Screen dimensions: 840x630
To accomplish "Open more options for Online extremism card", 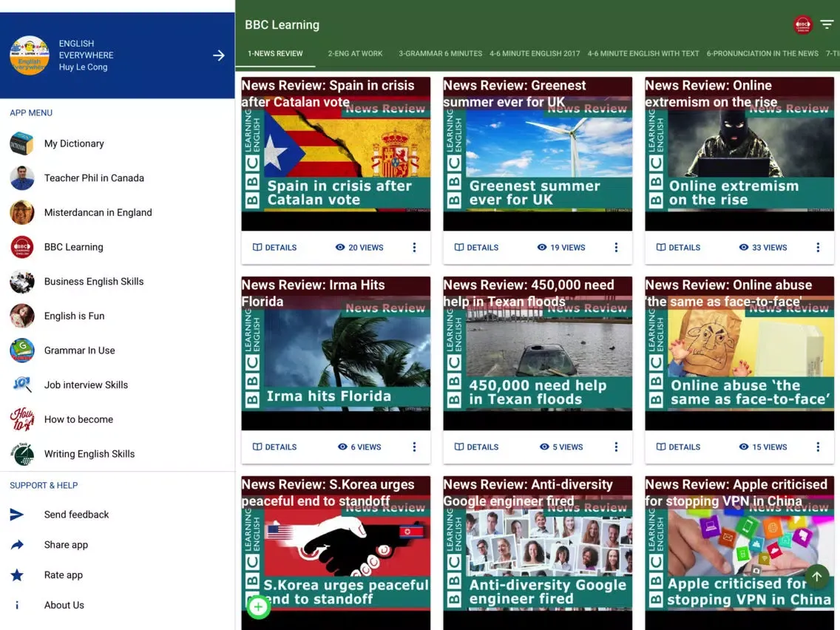I will 818,248.
